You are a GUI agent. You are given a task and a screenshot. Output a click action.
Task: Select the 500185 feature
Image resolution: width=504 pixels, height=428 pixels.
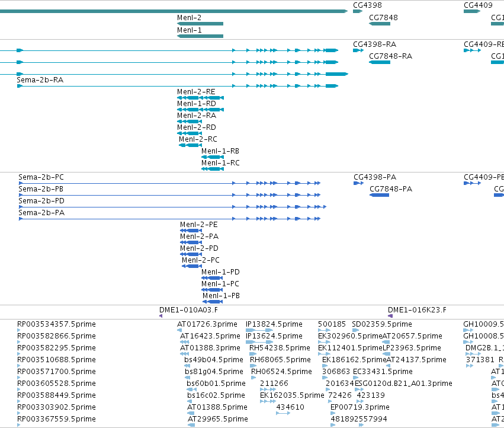coord(324,330)
